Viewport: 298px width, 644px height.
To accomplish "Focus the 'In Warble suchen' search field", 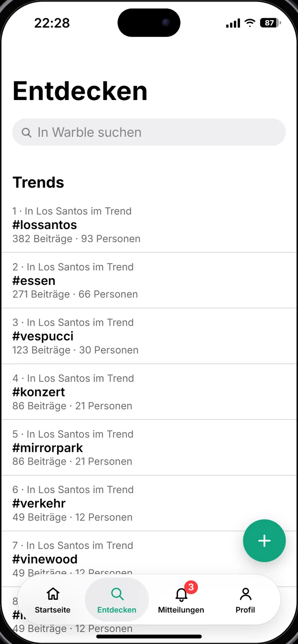I will click(x=149, y=132).
